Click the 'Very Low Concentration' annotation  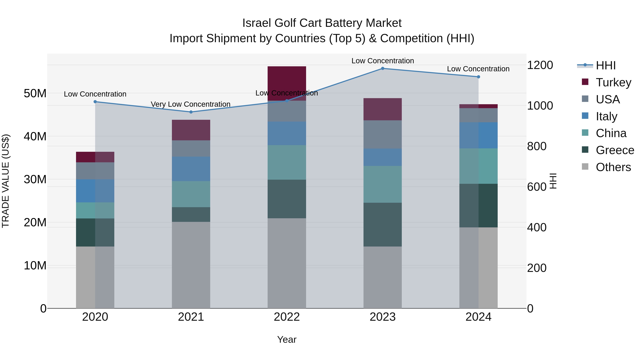pos(191,104)
